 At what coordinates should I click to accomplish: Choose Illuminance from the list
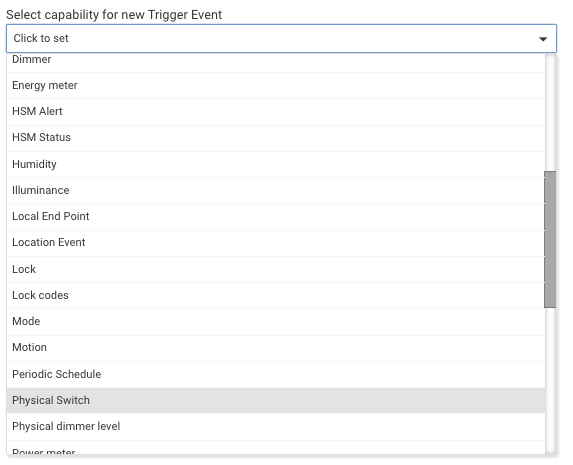276,190
